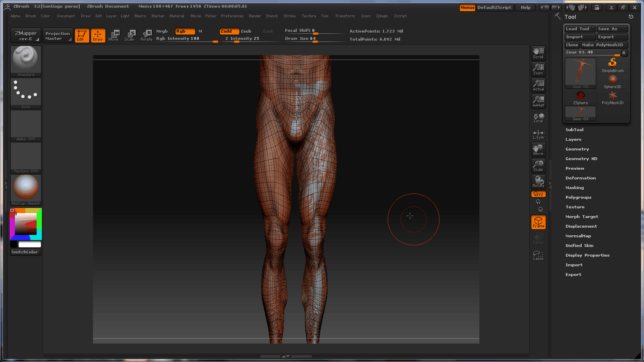Expand the Geometry section

577,149
